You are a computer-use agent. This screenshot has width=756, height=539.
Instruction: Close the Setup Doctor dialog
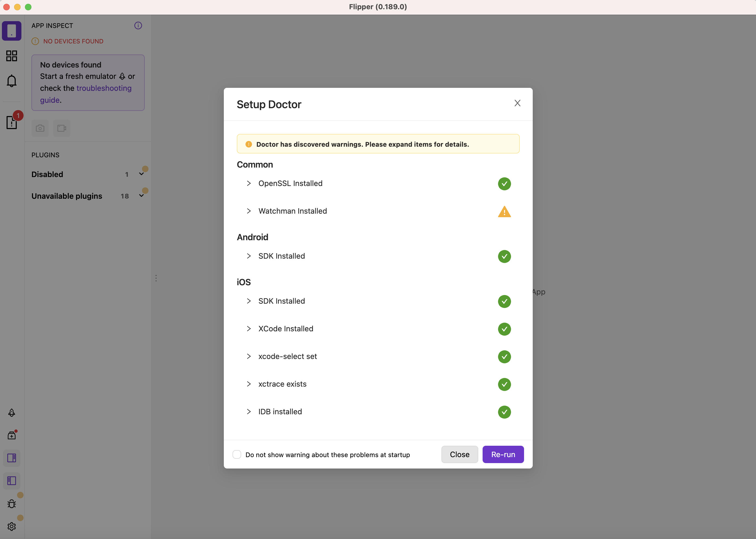[x=517, y=103]
